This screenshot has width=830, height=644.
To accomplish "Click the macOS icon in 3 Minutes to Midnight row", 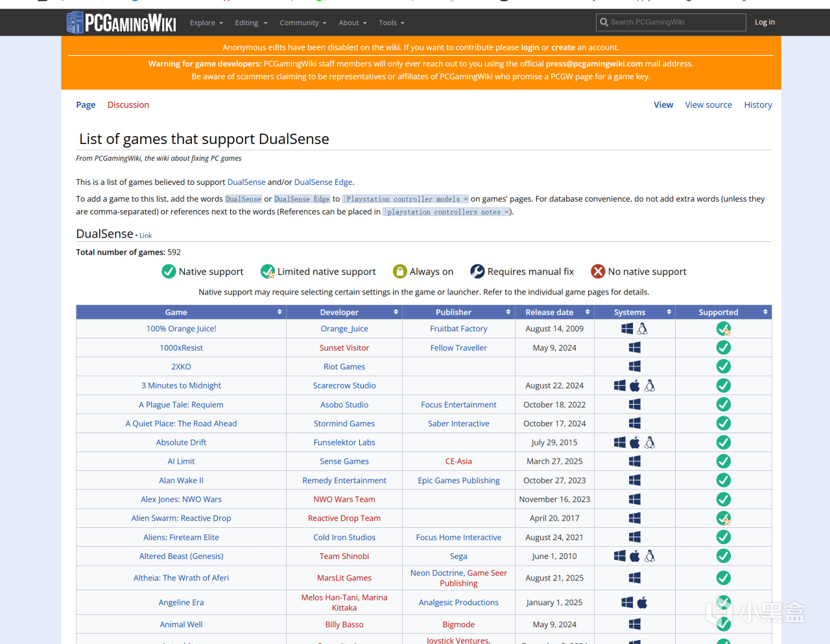I will (635, 385).
